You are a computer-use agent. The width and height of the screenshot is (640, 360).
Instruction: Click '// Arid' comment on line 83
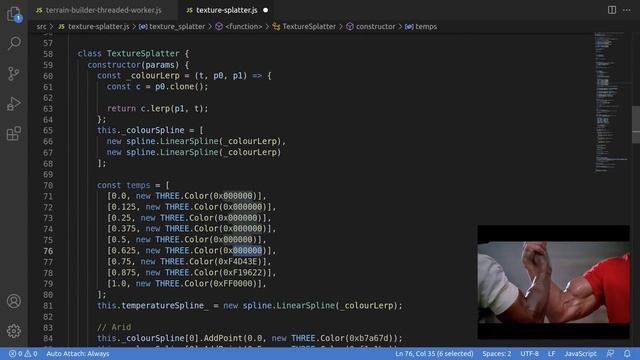tap(114, 327)
